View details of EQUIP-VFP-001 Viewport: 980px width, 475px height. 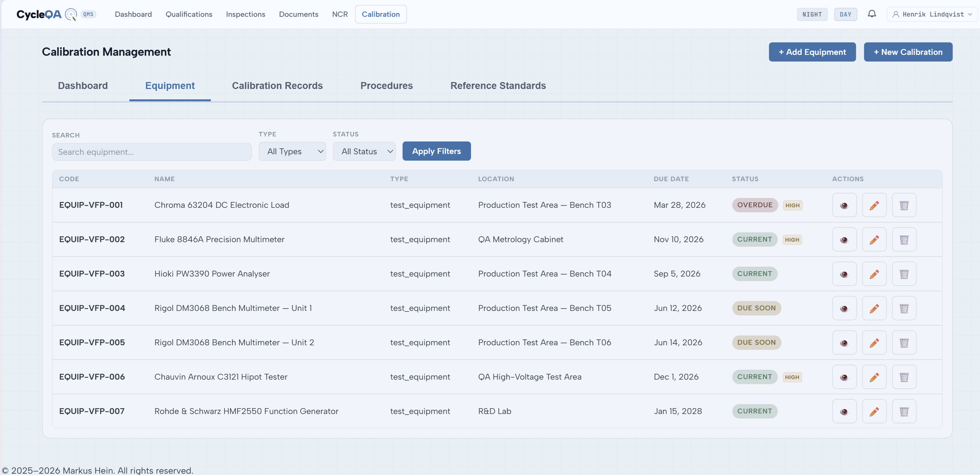point(844,205)
